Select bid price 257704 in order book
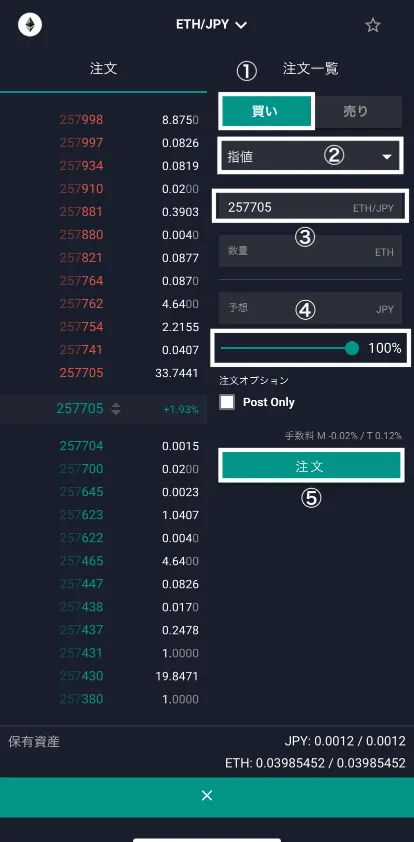Image resolution: width=414 pixels, height=842 pixels. pos(81,446)
